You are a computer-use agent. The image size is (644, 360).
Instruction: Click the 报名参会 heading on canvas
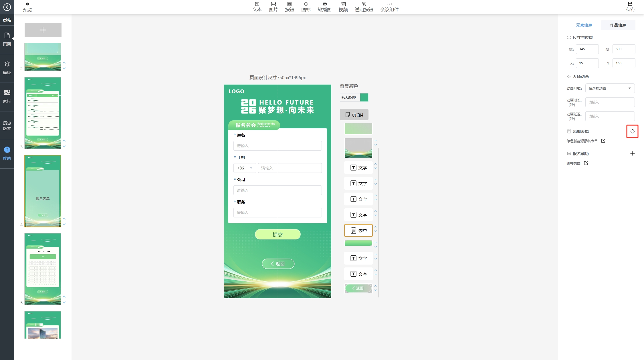pos(245,125)
